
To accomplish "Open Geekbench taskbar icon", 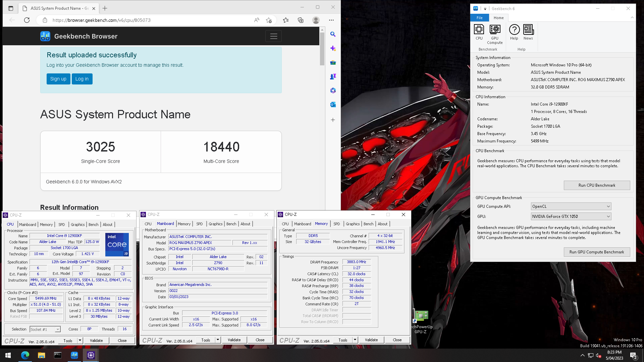I will [x=74, y=355].
